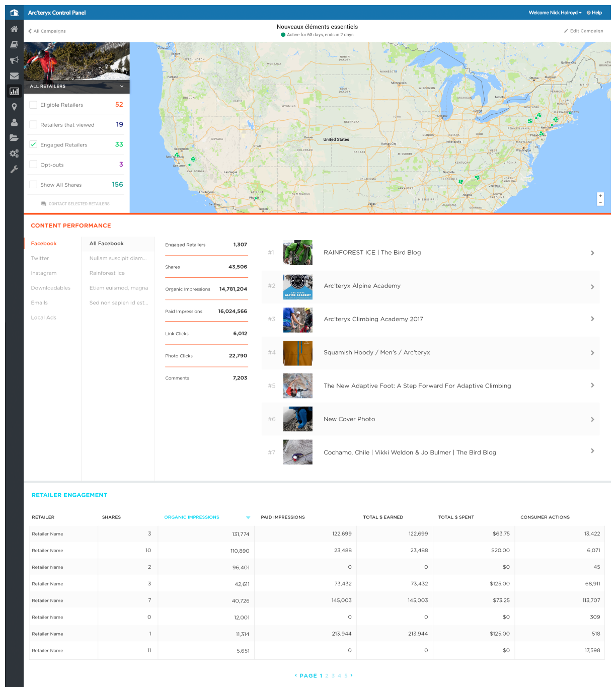Open the megaphone campaigns sidebar icon
The width and height of the screenshot is (616, 687).
pos(14,60)
